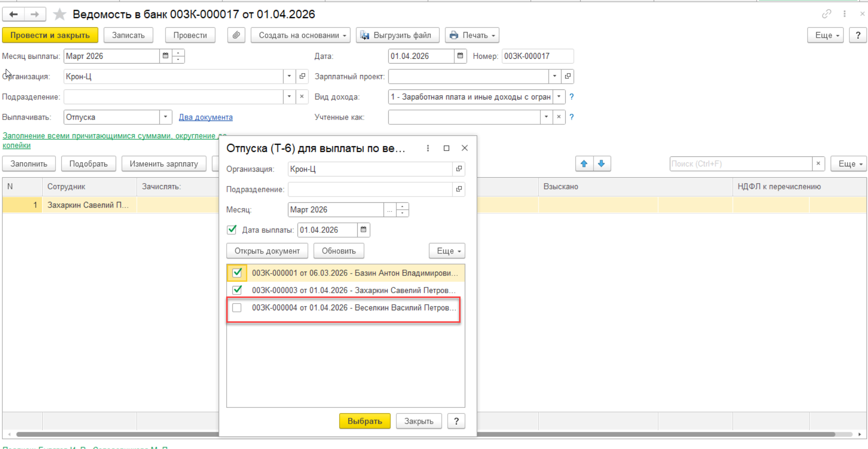Image resolution: width=868 pixels, height=449 pixels.
Task: Open the Два документа link
Action: pyautogui.click(x=206, y=117)
